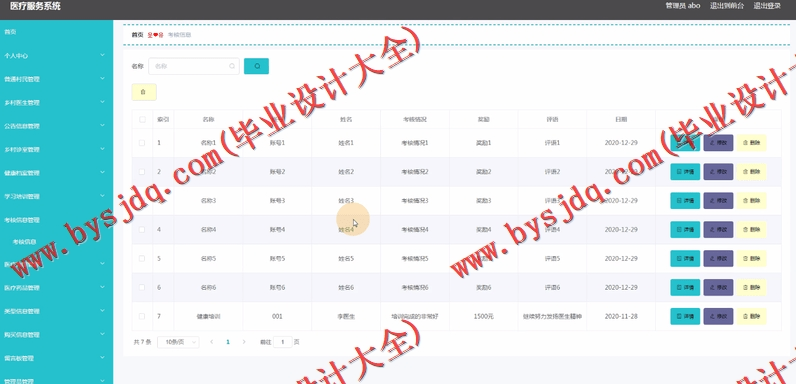The width and height of the screenshot is (796, 384).
Task: Expand the 医疗药品管理 sidebar menu
Action: (56, 288)
